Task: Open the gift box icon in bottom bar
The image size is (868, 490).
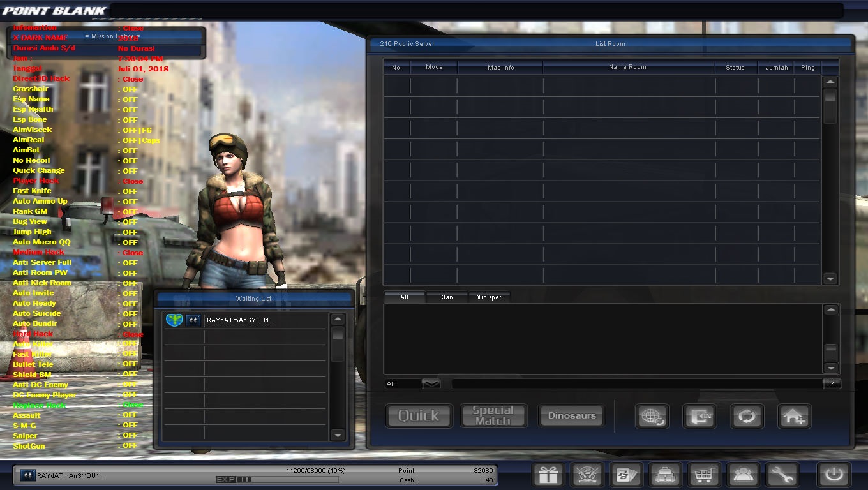Action: click(548, 475)
